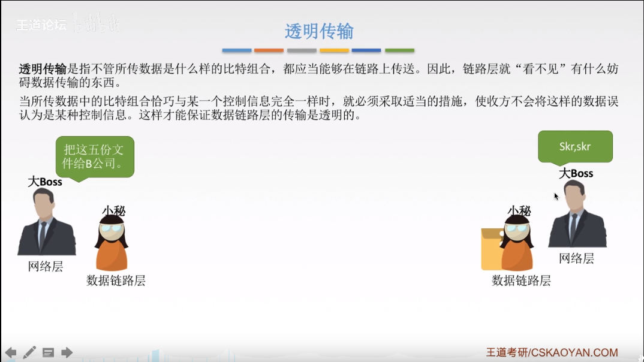644x362 pixels.
Task: Advance slides using the forward arrow icon
Action: point(67,353)
